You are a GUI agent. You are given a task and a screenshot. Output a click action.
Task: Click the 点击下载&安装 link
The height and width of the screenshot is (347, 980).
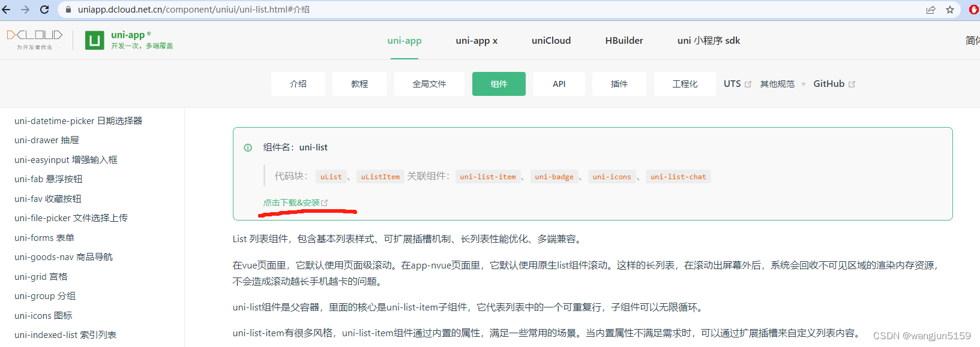coord(295,203)
